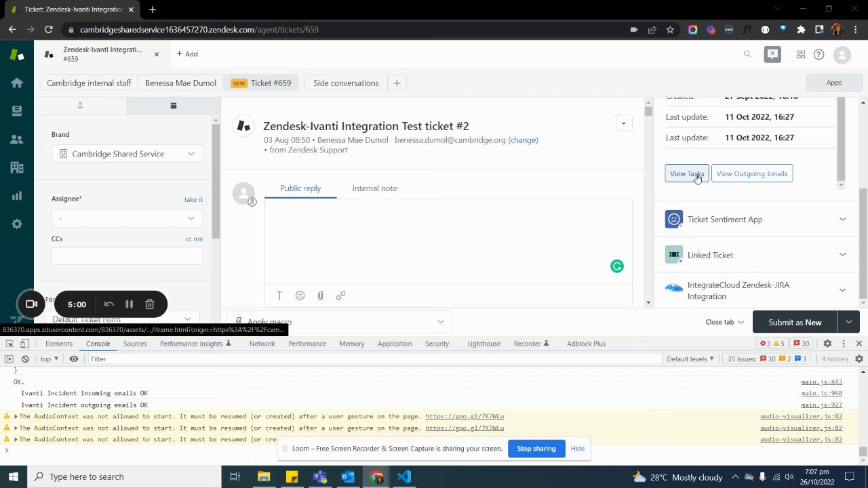Delete the Loom recording with trash icon

(150, 304)
